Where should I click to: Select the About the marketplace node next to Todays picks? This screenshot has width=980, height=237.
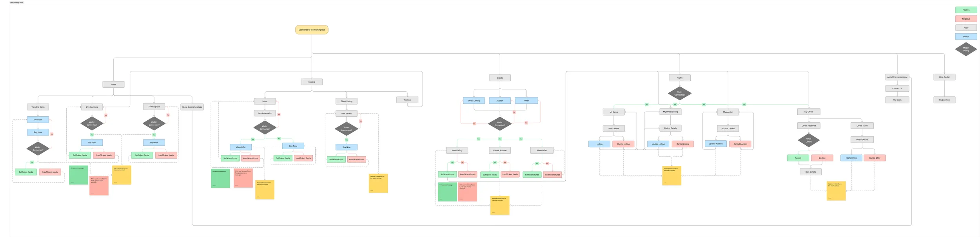click(x=192, y=107)
